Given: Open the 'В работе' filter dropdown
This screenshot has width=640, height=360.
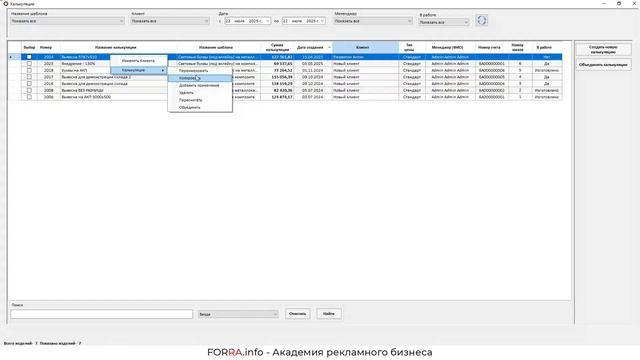Looking at the screenshot, I should coord(444,22).
